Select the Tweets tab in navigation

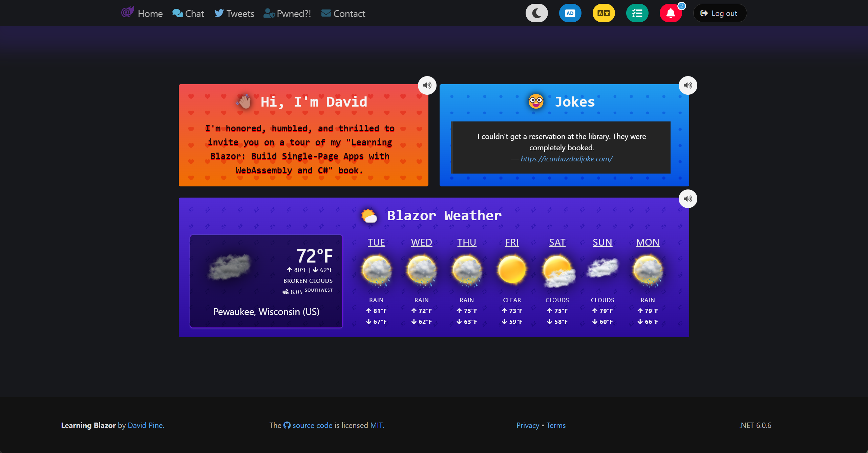click(235, 13)
